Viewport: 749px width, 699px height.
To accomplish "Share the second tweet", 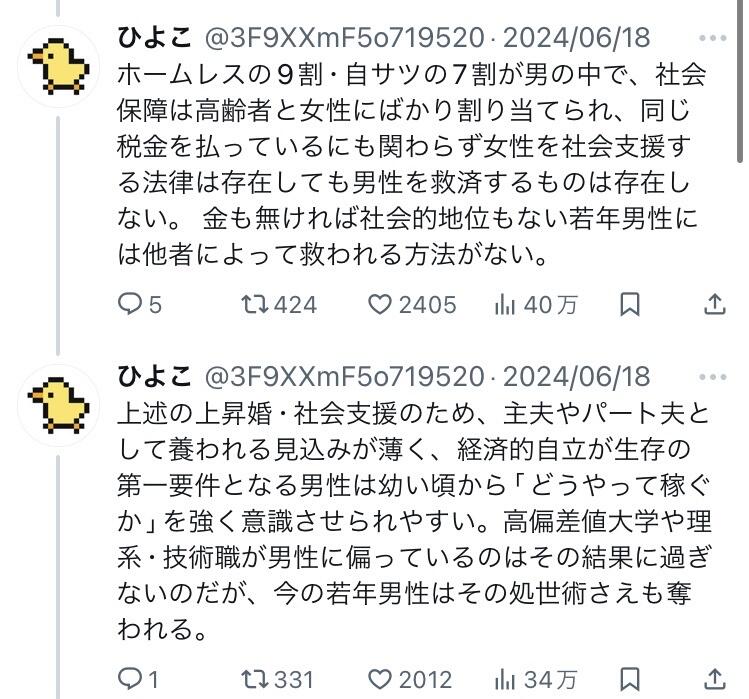I will pyautogui.click(x=716, y=680).
